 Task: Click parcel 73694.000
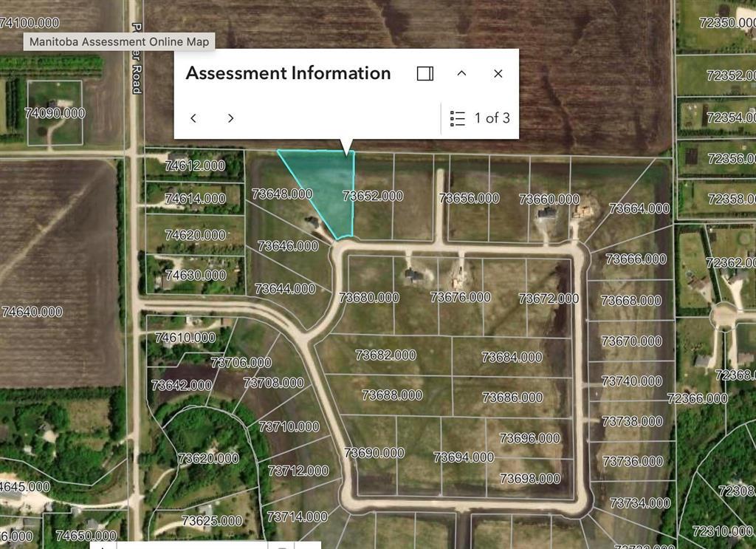(x=463, y=457)
